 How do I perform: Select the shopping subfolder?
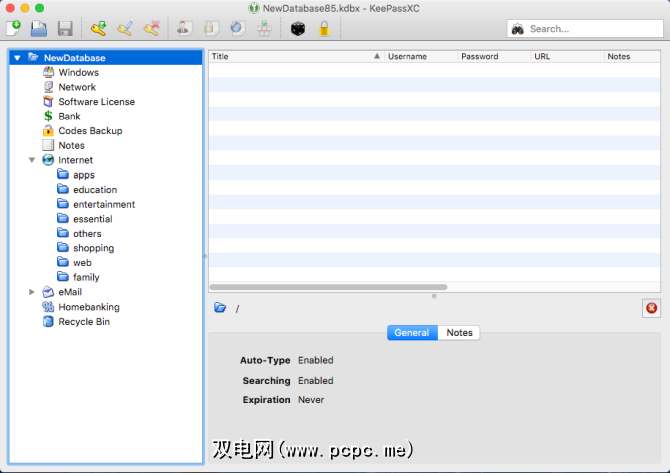[x=94, y=248]
